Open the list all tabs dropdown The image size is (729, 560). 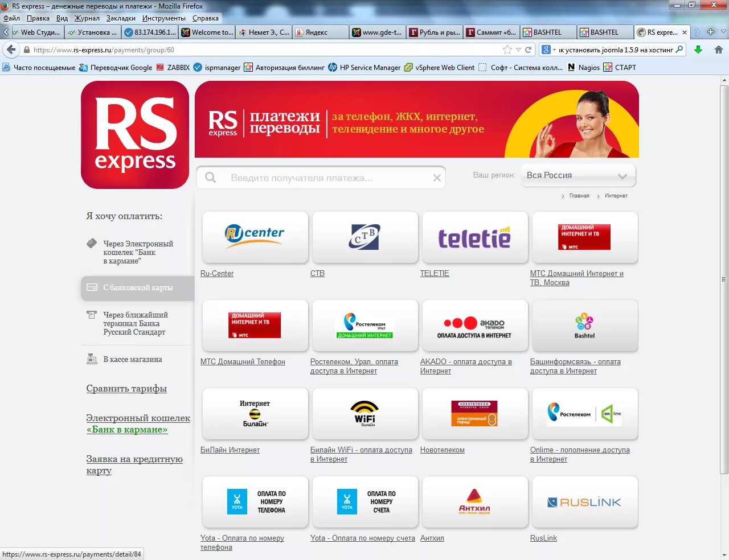724,32
